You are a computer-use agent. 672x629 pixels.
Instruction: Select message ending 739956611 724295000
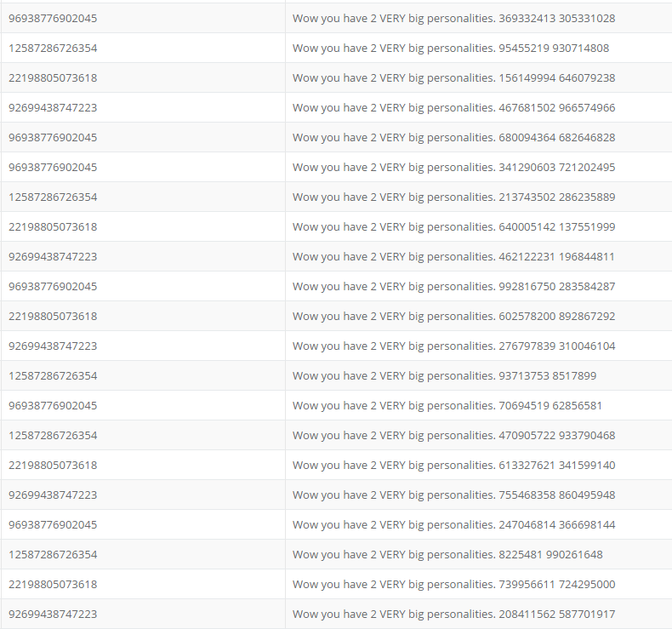coord(454,585)
